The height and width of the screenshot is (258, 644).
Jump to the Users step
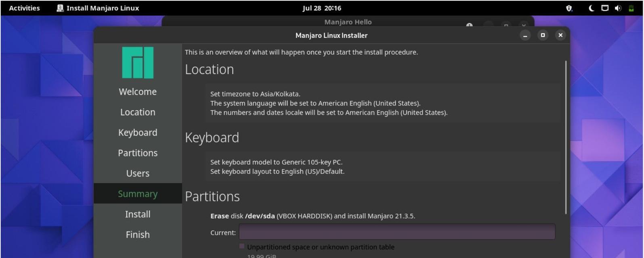coord(138,173)
